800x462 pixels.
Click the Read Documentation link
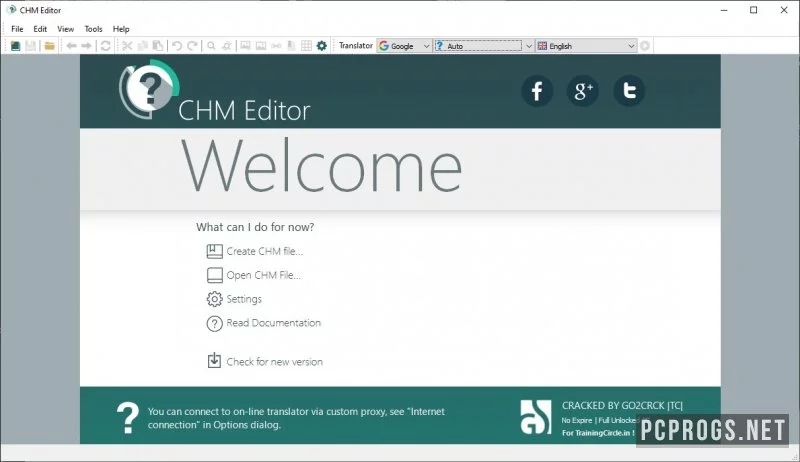(273, 323)
